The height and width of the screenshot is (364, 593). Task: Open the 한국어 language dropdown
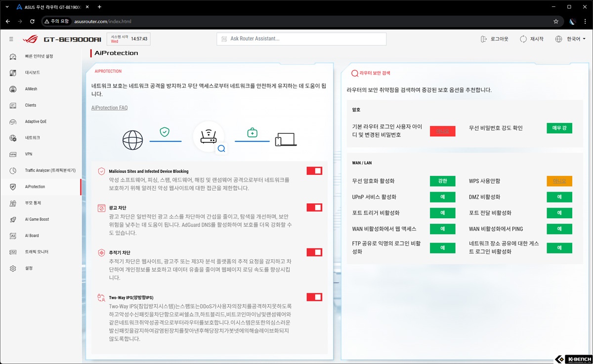(571, 39)
